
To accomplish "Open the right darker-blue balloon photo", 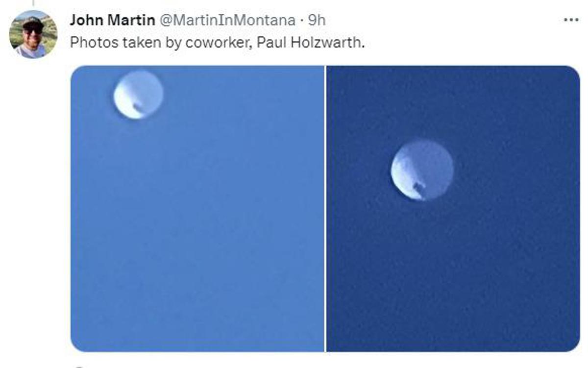I will 453,208.
